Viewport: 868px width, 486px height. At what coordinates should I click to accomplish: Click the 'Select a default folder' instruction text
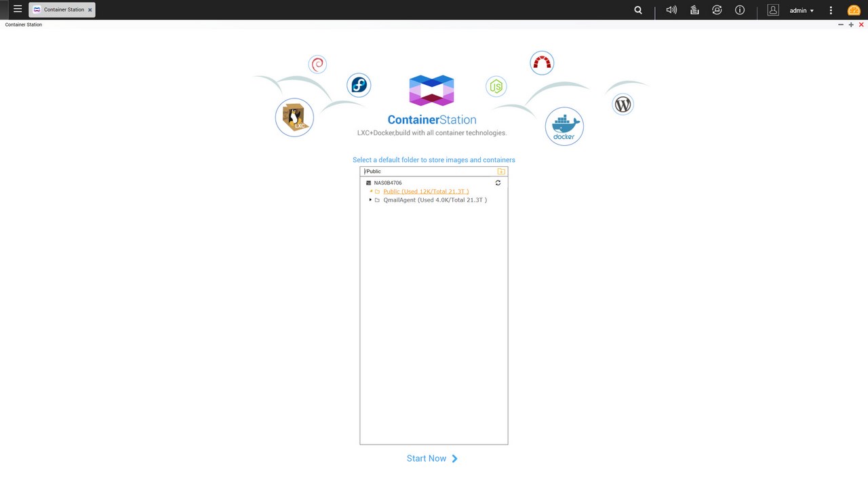[x=434, y=160]
